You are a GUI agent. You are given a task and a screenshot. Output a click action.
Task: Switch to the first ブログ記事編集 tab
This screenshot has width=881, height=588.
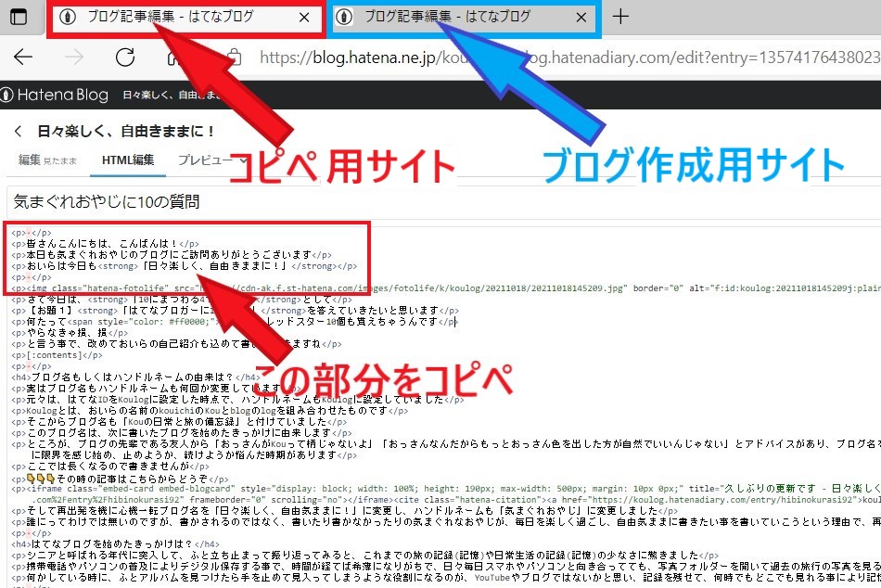[x=185, y=18]
